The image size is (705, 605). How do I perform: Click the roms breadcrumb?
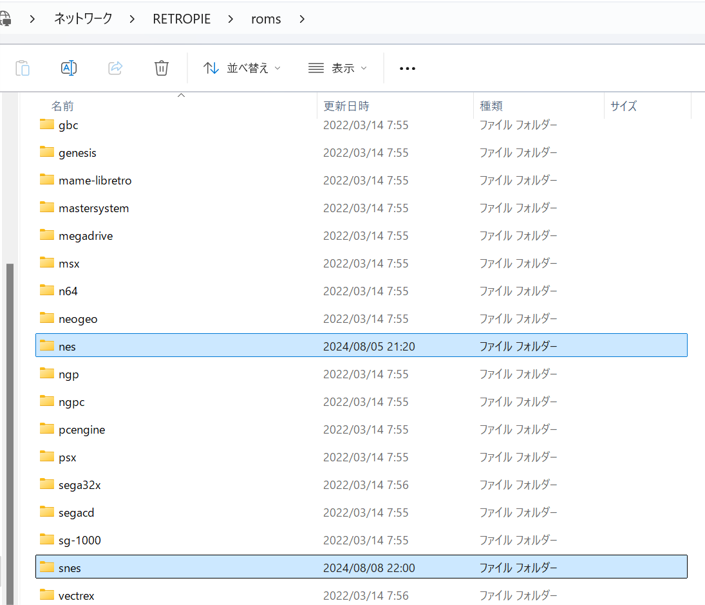click(x=266, y=19)
